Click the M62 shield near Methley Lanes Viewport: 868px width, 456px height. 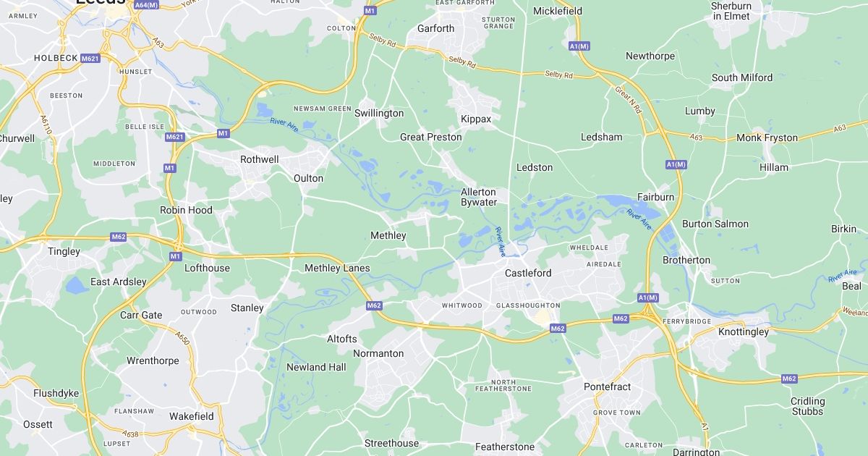(374, 305)
